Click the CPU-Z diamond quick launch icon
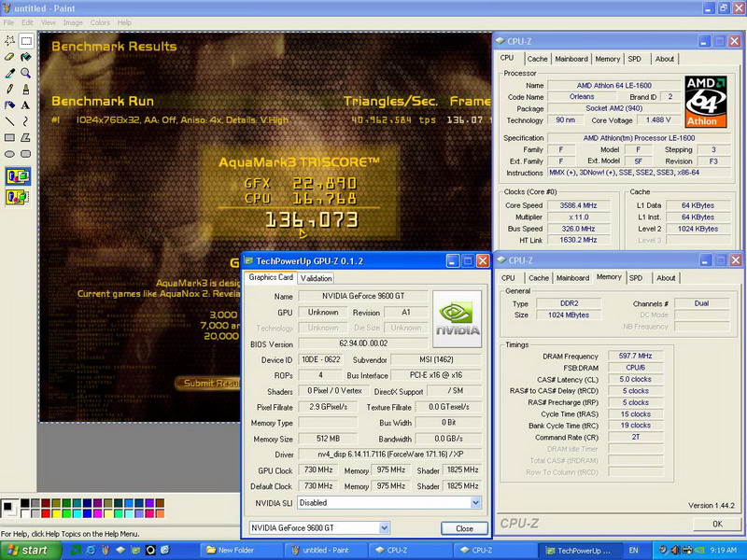 click(120, 551)
